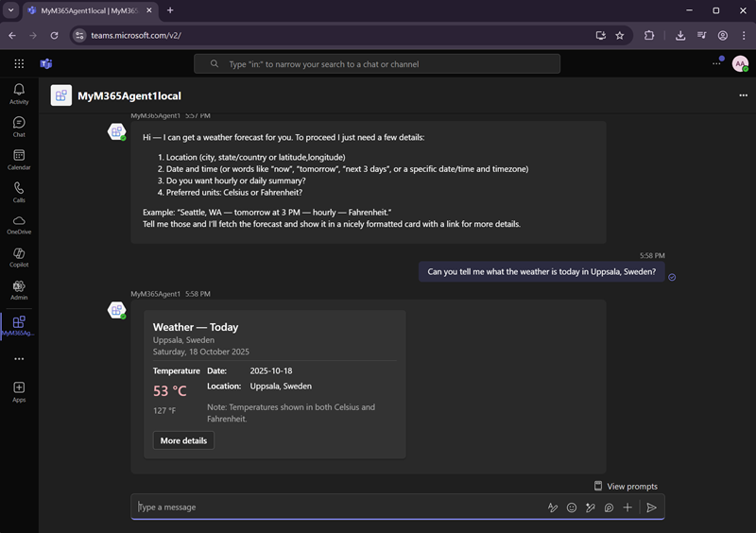
Task: Open the Admin app in sidebar
Action: 19,290
